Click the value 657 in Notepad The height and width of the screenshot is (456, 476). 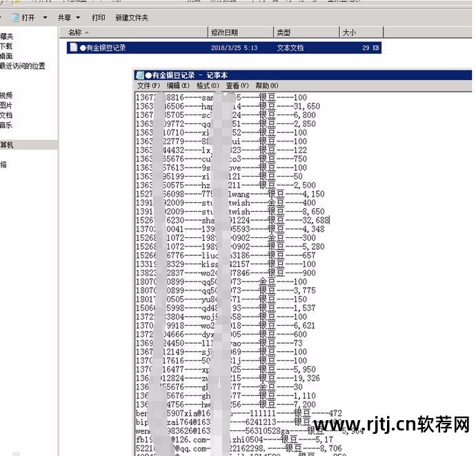click(309, 255)
